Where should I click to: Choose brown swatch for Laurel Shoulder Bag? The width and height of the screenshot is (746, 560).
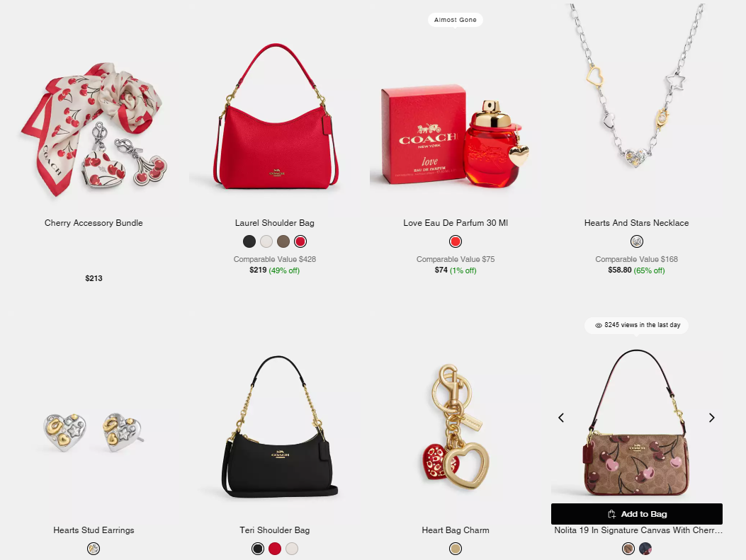[283, 241]
